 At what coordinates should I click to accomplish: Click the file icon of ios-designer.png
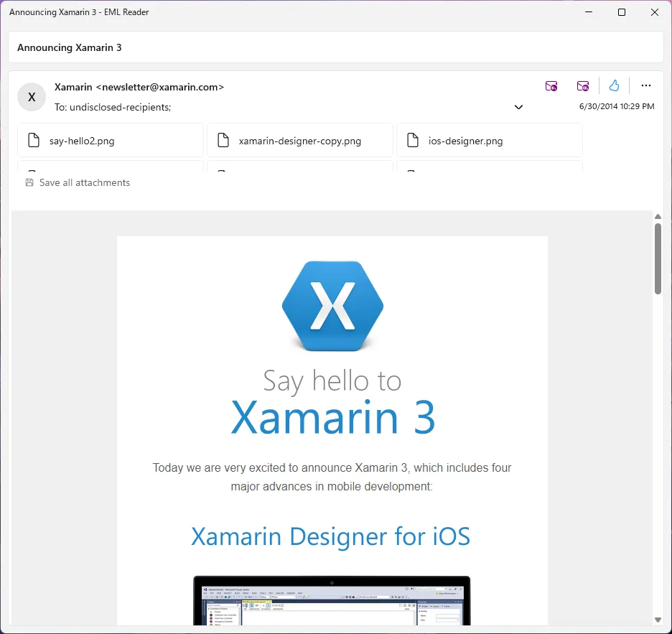pos(412,140)
